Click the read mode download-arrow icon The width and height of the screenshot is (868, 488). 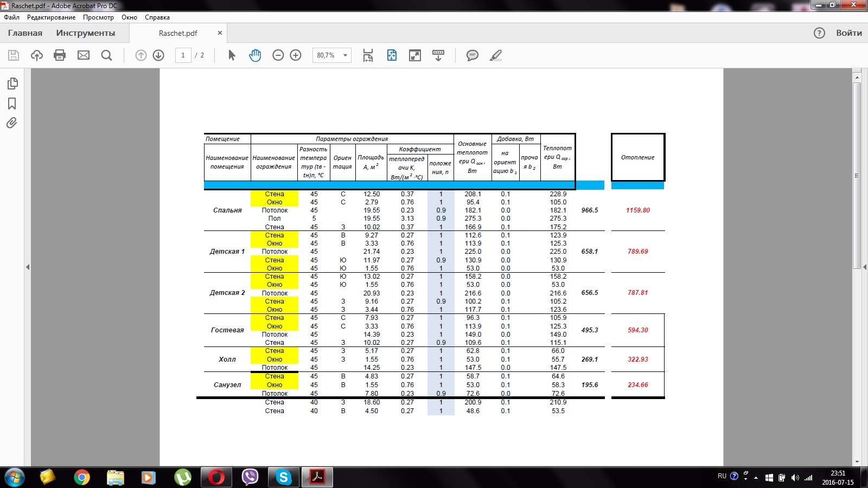coord(438,55)
